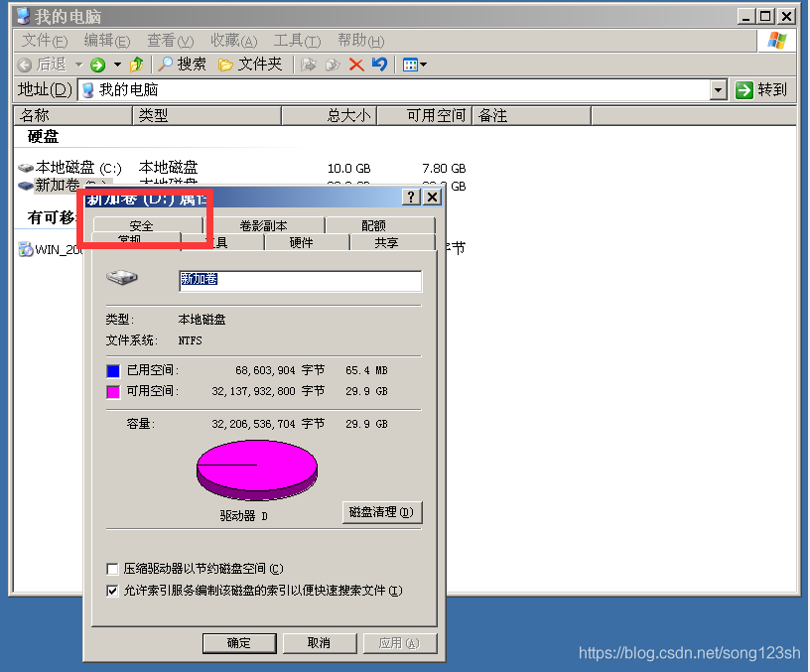Viewport: 810px width, 672px height.
Task: Click the 硬盘 group heading
Action: (43, 137)
